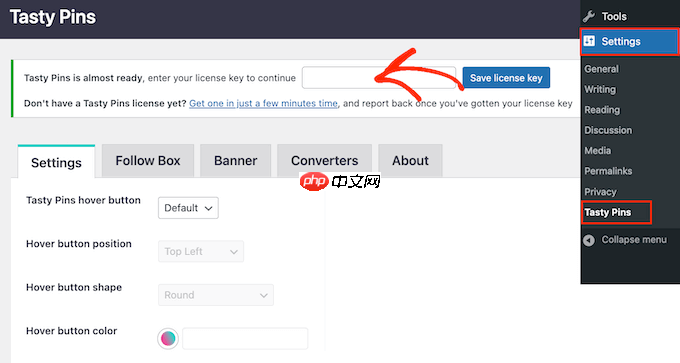Viewport: 680px width, 363px height.
Task: Click the Tools wrench icon
Action: pos(589,16)
